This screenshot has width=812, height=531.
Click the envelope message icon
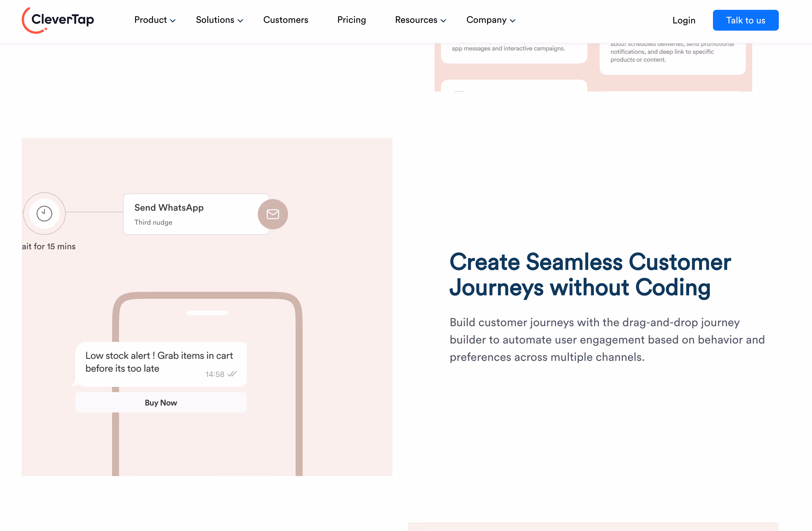coord(273,214)
